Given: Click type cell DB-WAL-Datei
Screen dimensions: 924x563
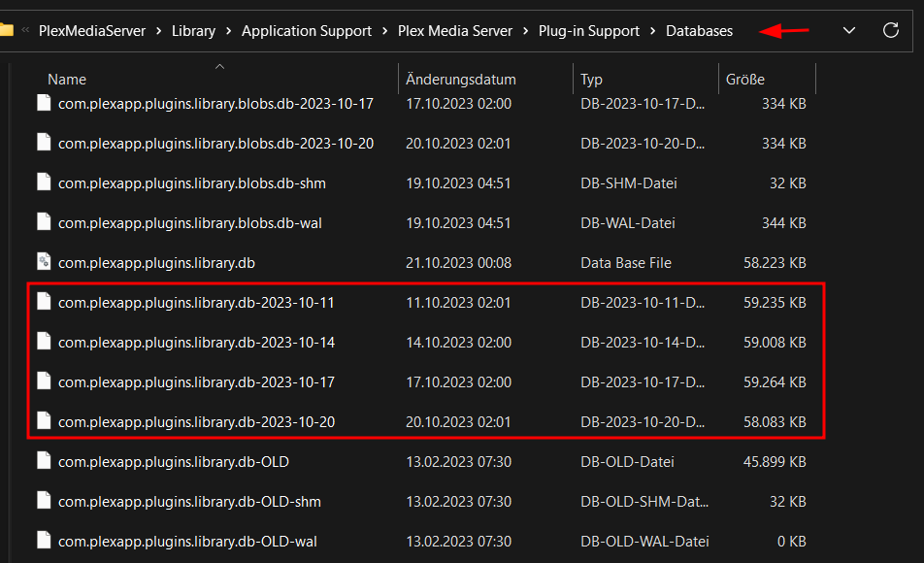Looking at the screenshot, I should [628, 223].
